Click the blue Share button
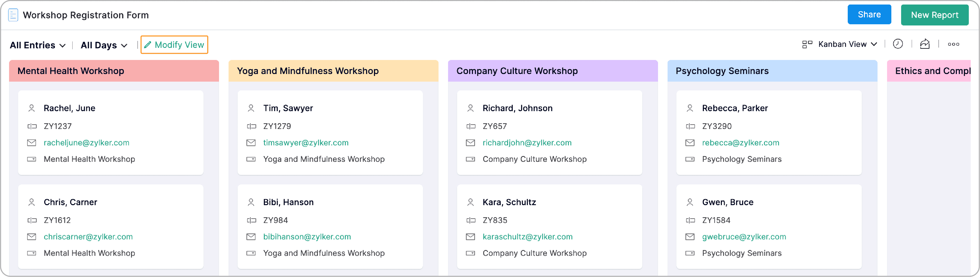 869,15
